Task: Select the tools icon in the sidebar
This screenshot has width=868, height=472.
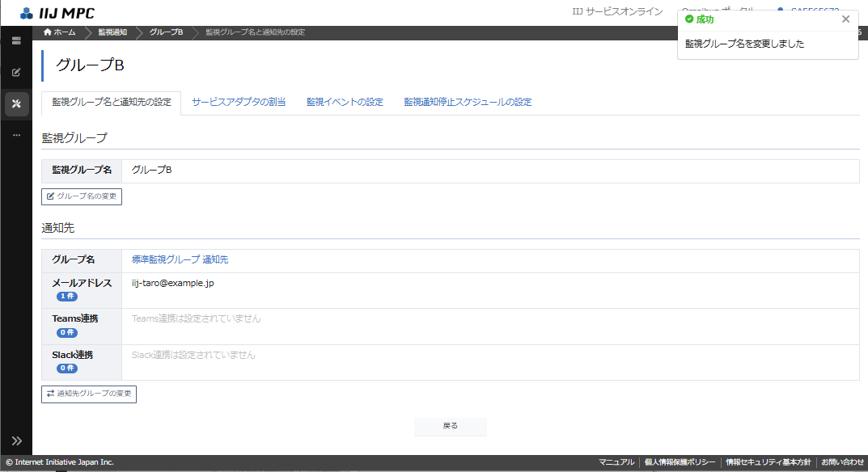Action: tap(17, 103)
